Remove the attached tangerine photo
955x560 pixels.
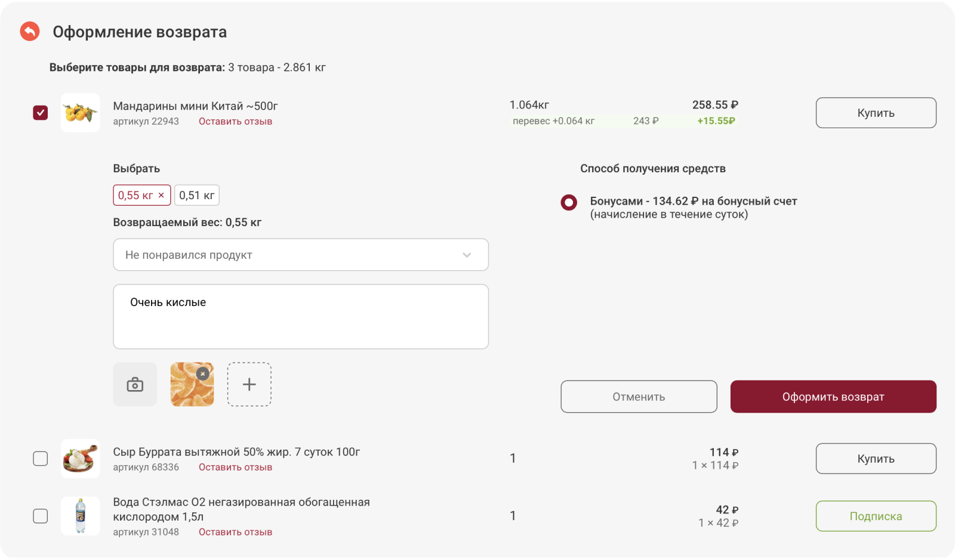point(203,373)
